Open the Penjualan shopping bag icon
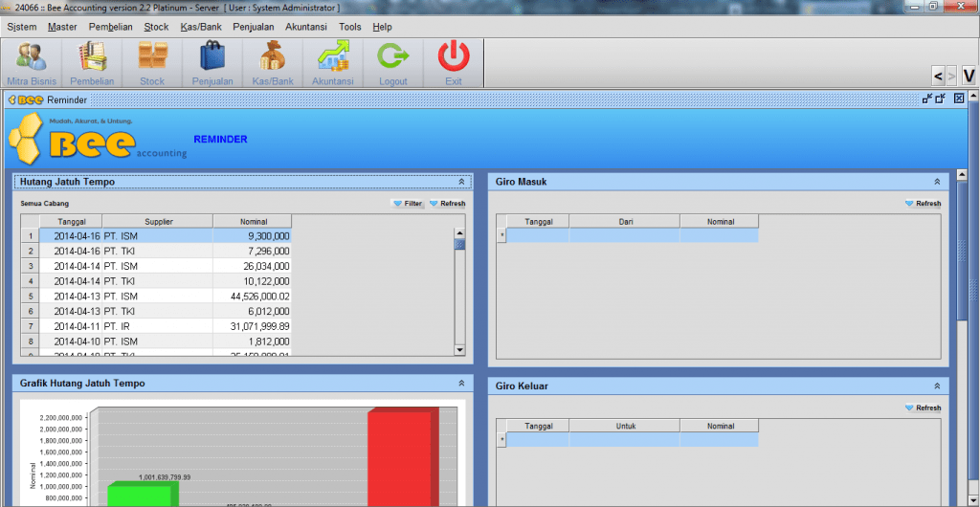Image resolution: width=980 pixels, height=507 pixels. [212, 63]
